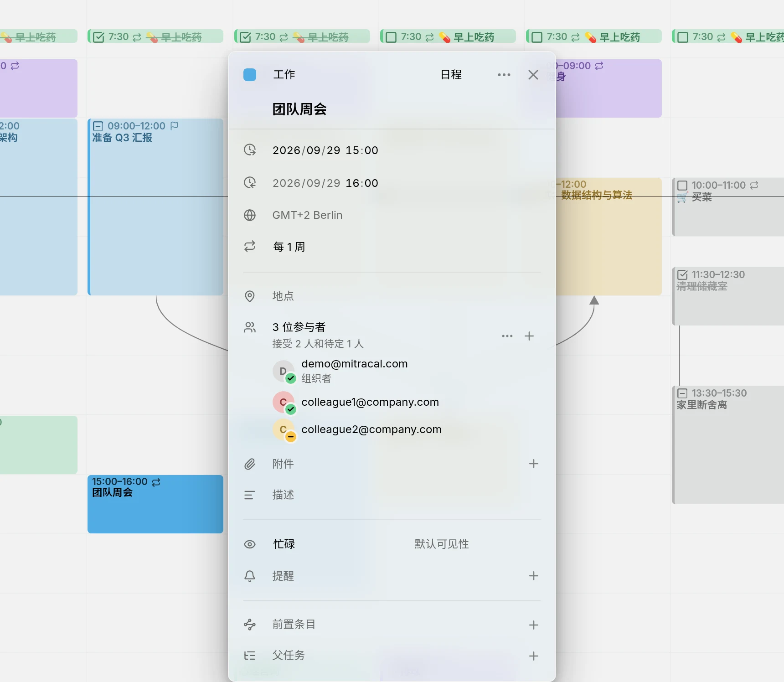This screenshot has width=784, height=682.
Task: Edit the event title 团队周会
Action: (299, 109)
